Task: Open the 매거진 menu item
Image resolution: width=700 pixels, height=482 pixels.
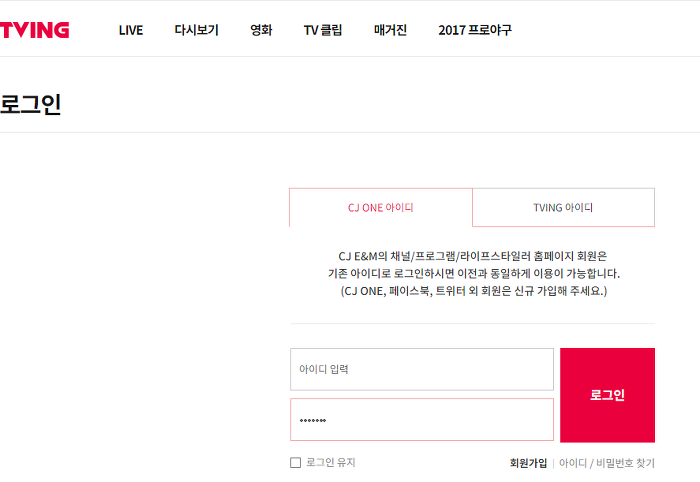Action: 390,30
